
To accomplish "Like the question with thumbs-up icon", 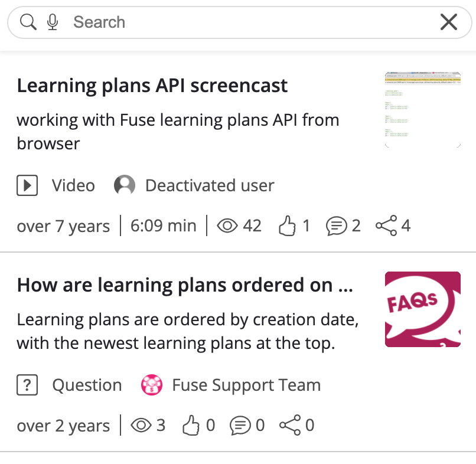I will [191, 425].
